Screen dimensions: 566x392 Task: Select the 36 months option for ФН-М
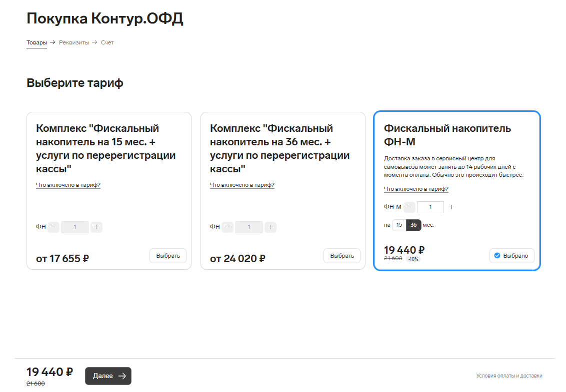[x=413, y=225]
